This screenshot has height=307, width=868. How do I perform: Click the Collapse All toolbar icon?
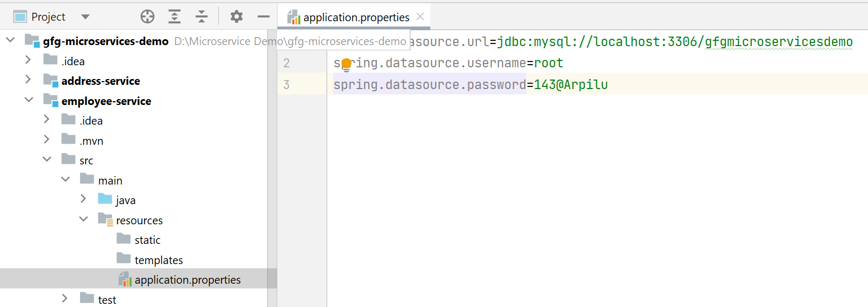point(202,17)
